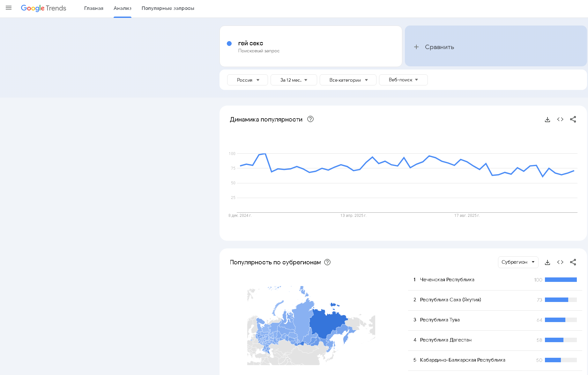The height and width of the screenshot is (375, 588).
Task: Share the subregion popularity card
Action: [x=573, y=262]
